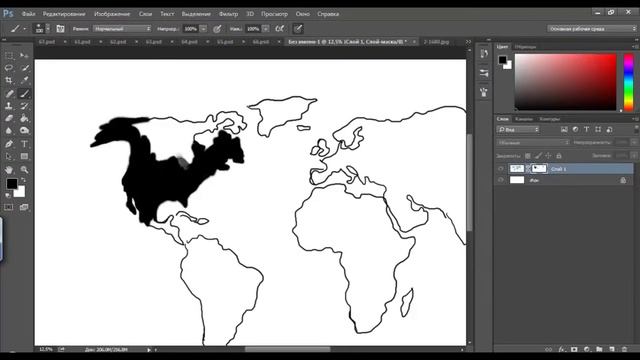Open the workspace switcher dropdown

click(x=591, y=29)
